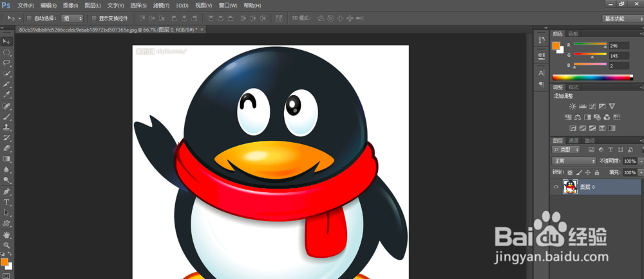The height and width of the screenshot is (279, 644).
Task: Select the Hand tool
Action: click(x=6, y=235)
